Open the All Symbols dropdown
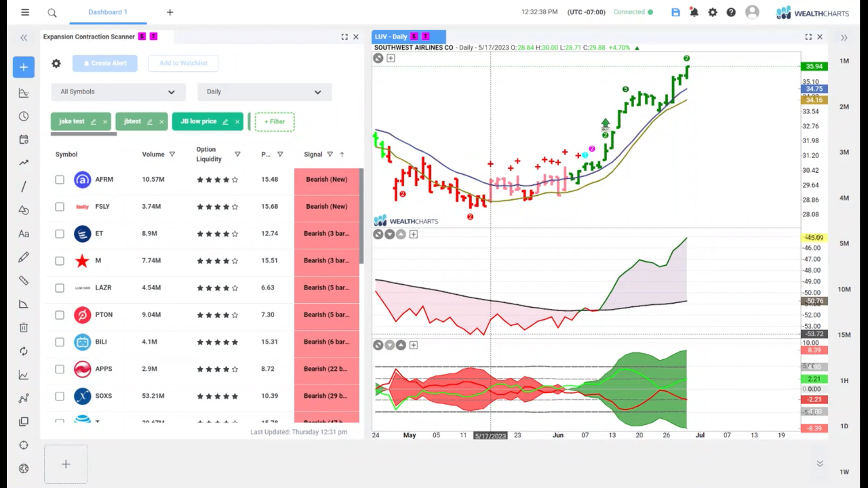 (x=118, y=92)
